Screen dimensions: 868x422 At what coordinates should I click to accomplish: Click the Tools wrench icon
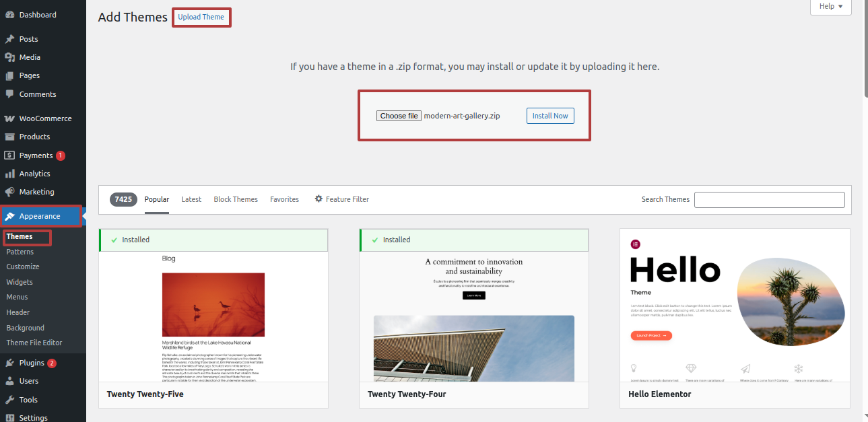coord(10,400)
